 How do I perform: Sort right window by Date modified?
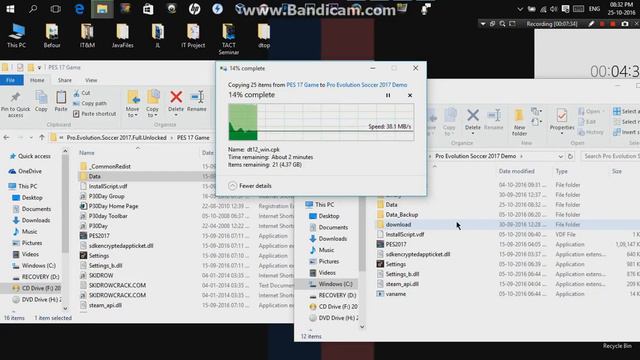(516, 171)
